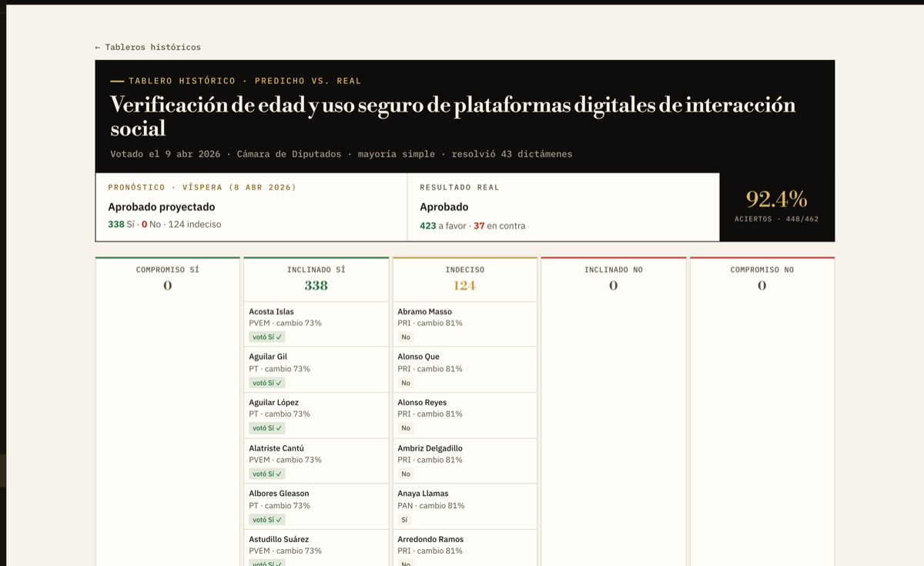Click the "votó Sí" badge under Acosta Islas

(267, 337)
